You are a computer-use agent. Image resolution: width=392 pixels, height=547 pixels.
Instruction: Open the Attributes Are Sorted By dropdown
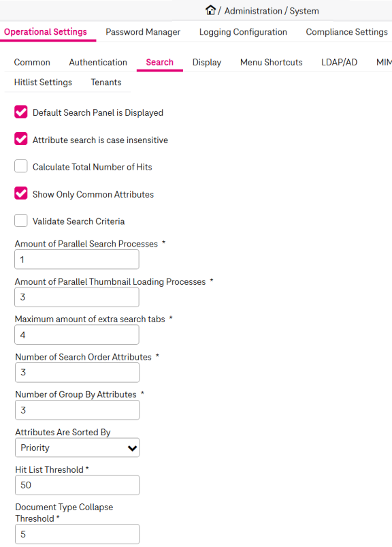[77, 448]
